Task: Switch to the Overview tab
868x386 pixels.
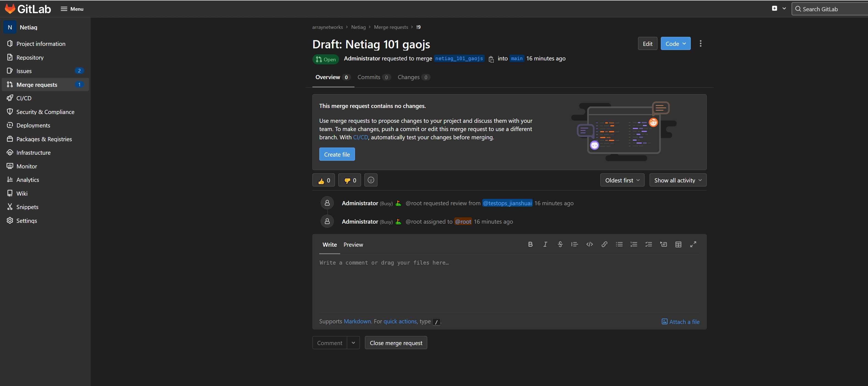Action: 333,77
